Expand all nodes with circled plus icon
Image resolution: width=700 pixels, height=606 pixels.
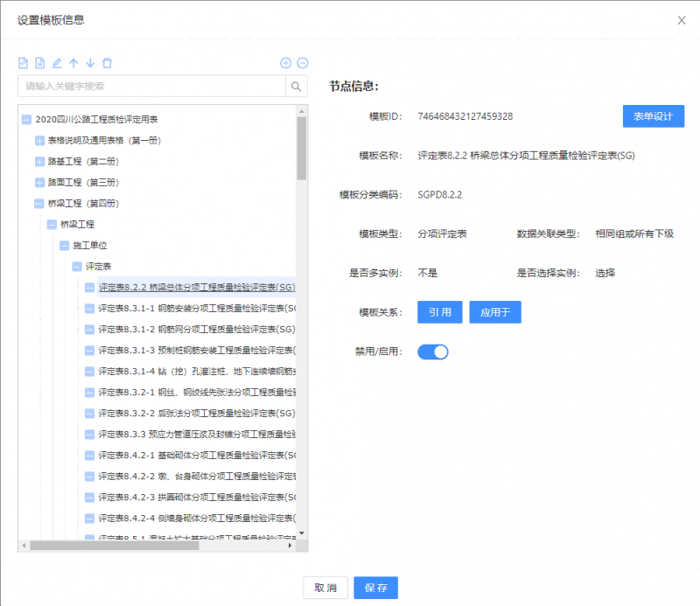pos(285,63)
